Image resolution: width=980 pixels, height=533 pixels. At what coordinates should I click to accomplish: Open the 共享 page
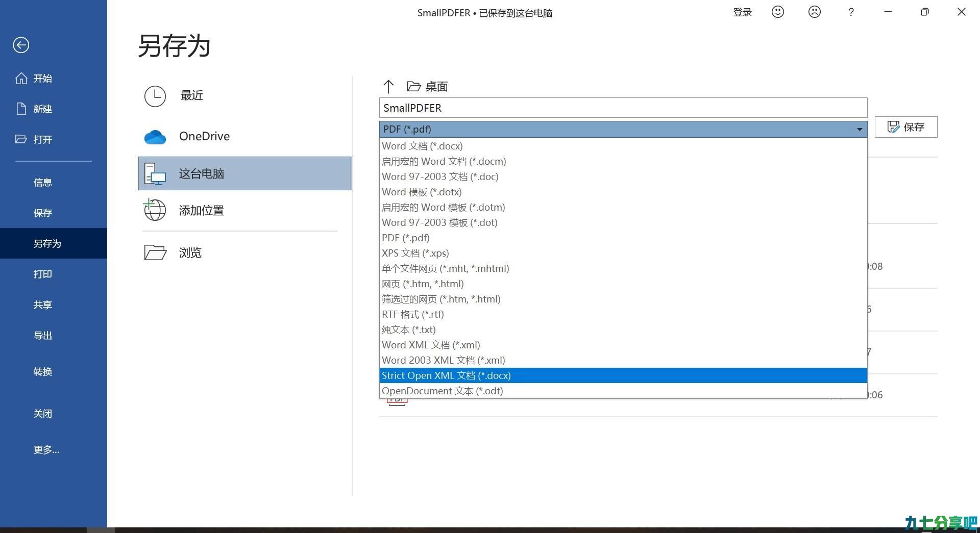(x=43, y=304)
